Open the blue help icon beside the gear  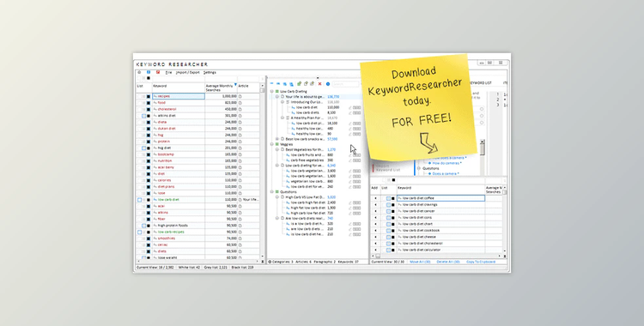(149, 72)
